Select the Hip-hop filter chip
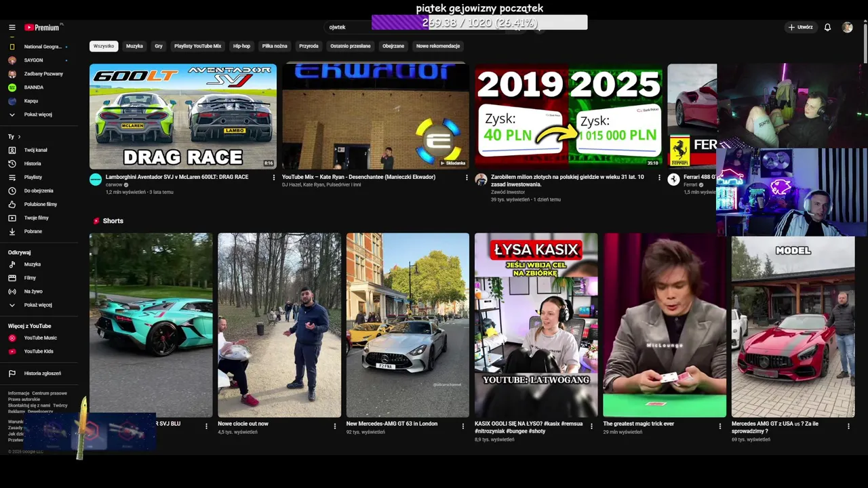Screen dimensions: 868x488 [x=241, y=46]
